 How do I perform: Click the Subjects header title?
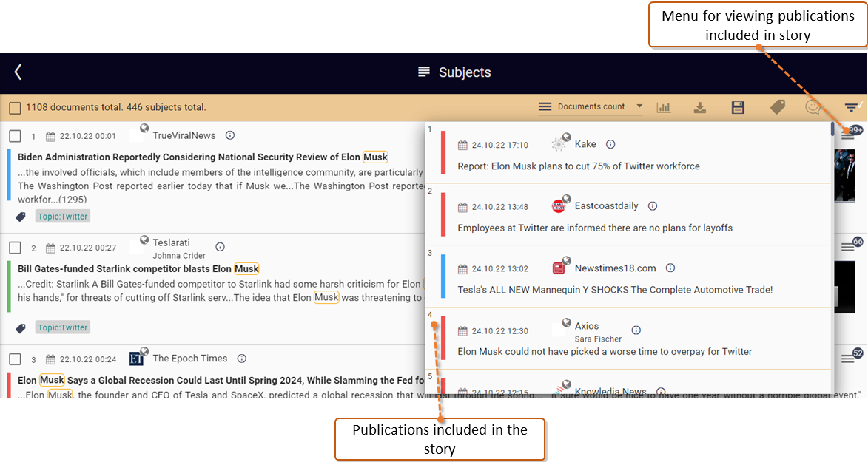coord(465,72)
